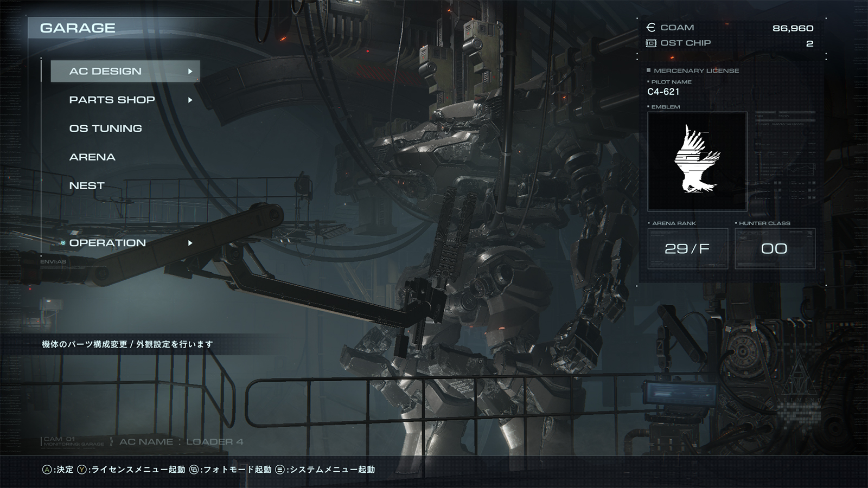Click the system menu button icon

280,470
